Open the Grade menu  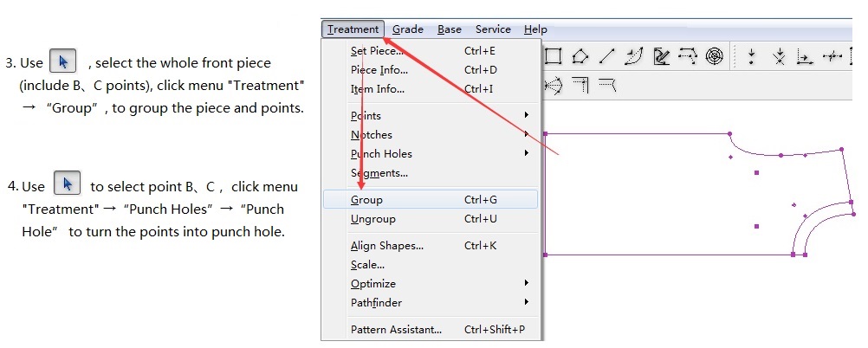click(407, 29)
